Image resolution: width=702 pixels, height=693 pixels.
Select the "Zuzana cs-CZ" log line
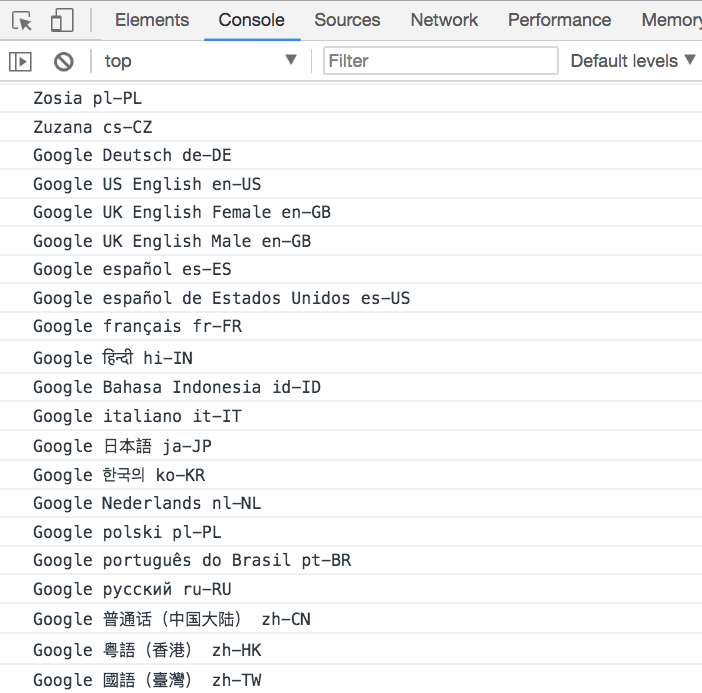(351, 127)
